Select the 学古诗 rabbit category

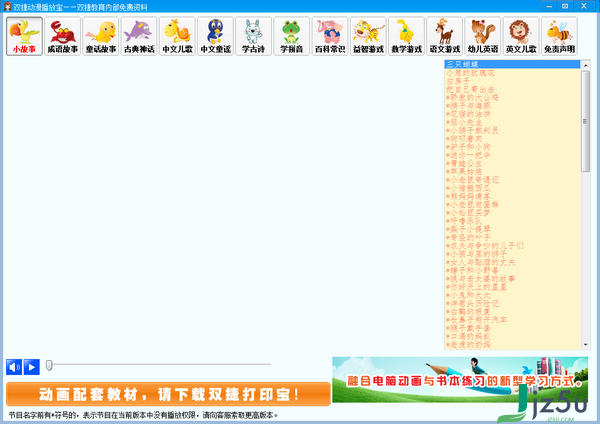(254, 36)
